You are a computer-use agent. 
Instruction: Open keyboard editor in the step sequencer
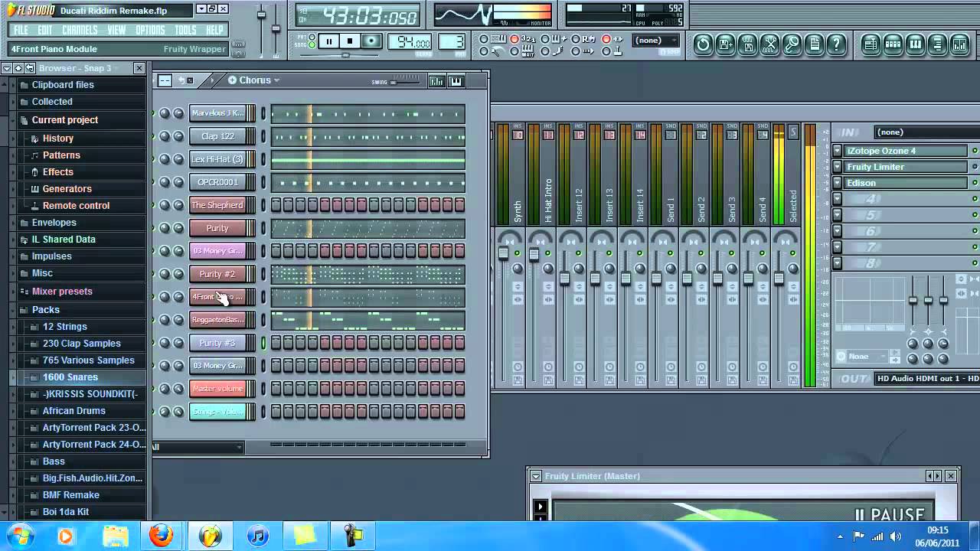456,81
